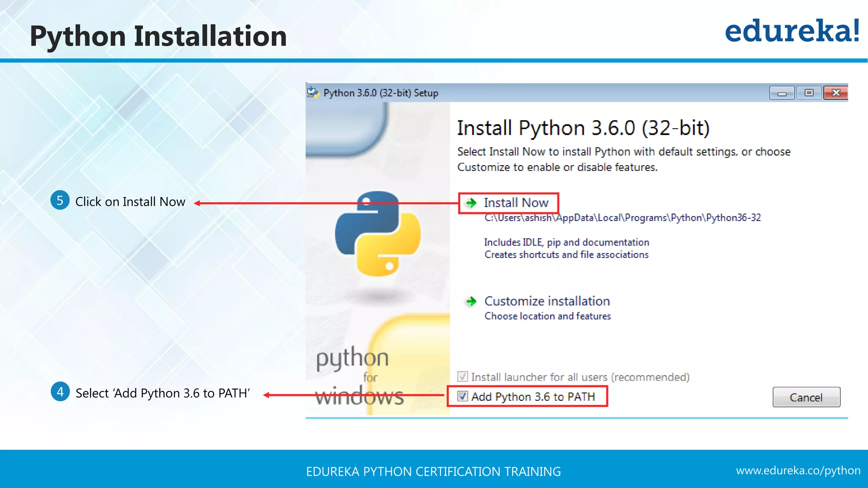This screenshot has width=868, height=488.
Task: Click the green arrow beside Customize installation
Action: pos(471,302)
